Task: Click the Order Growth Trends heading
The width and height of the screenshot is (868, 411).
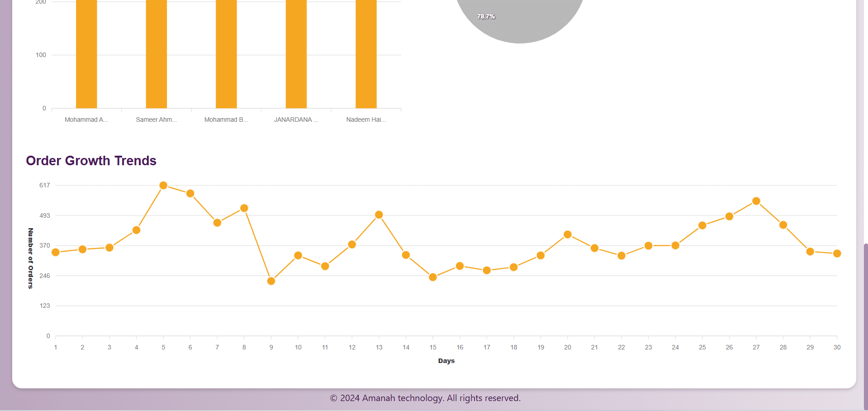Action: (x=91, y=161)
